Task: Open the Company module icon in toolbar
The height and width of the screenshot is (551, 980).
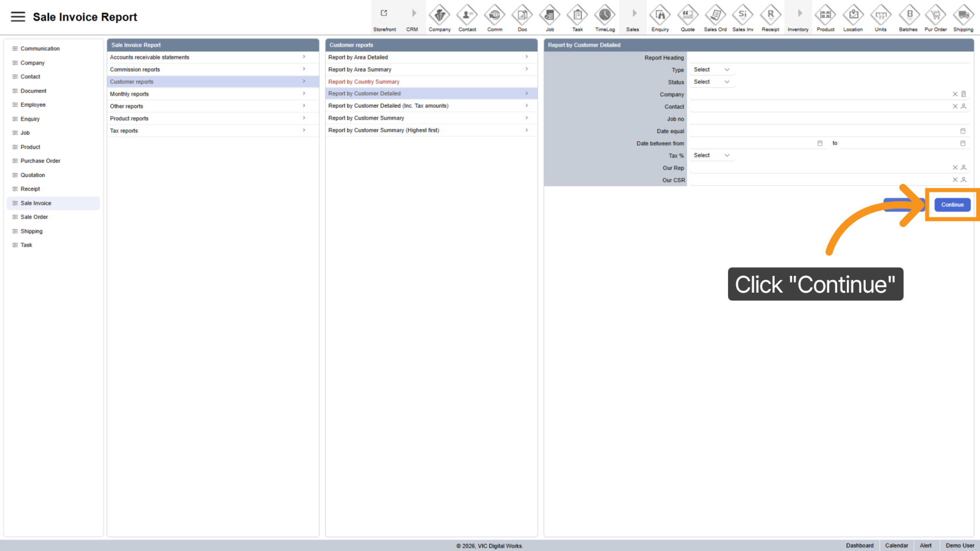Action: click(x=439, y=15)
